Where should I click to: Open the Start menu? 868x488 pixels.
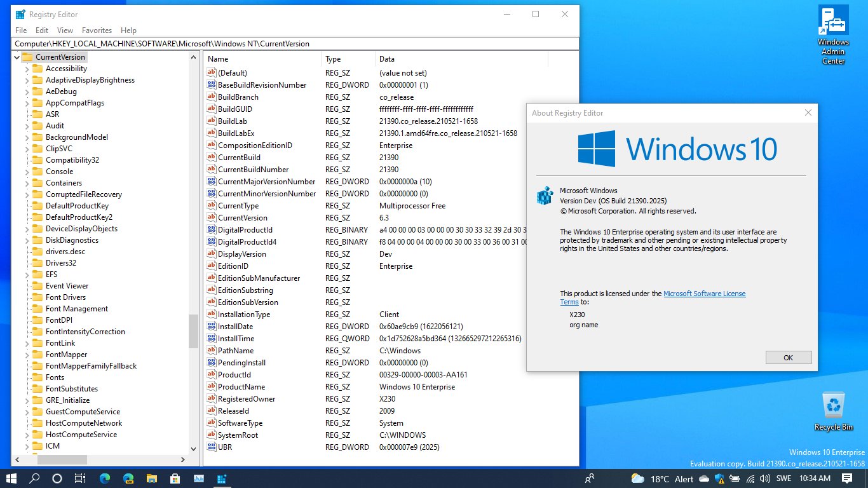pos(11,478)
